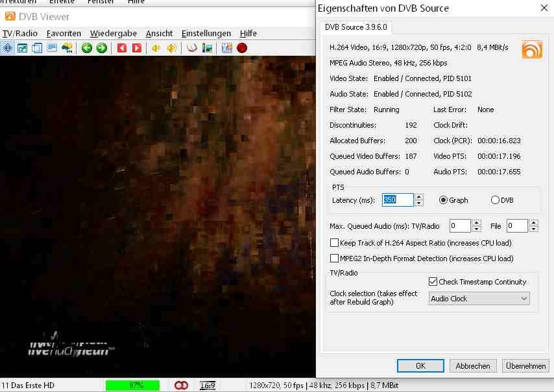
Task: Open the Einstellungen menu
Action: [x=206, y=33]
